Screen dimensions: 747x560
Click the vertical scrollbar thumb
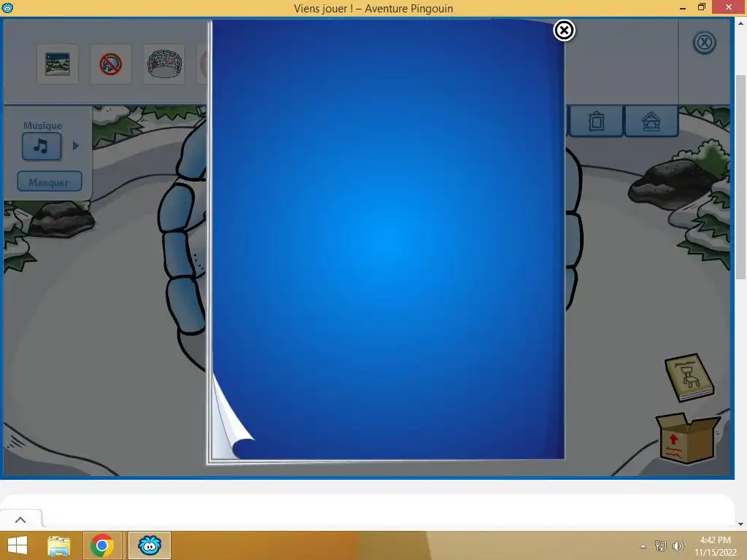click(741, 176)
